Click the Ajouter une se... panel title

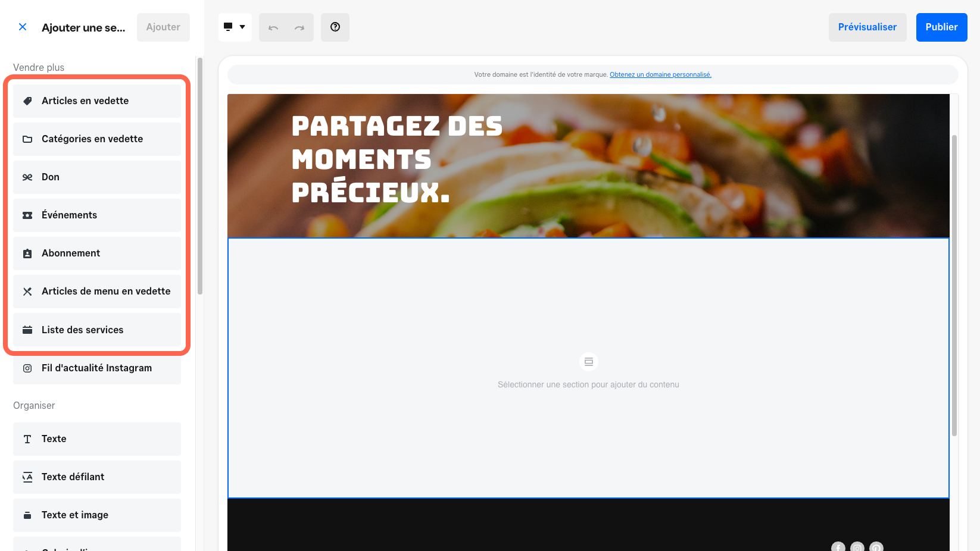83,27
